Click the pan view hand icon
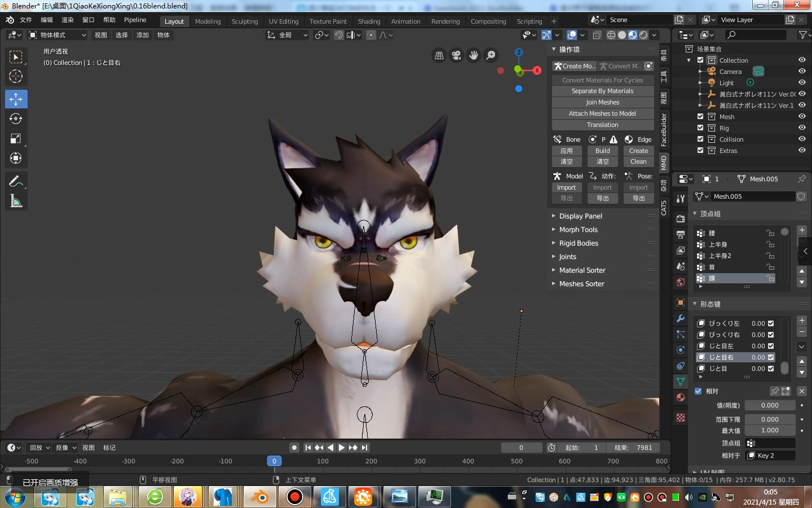The image size is (812, 508). (474, 55)
